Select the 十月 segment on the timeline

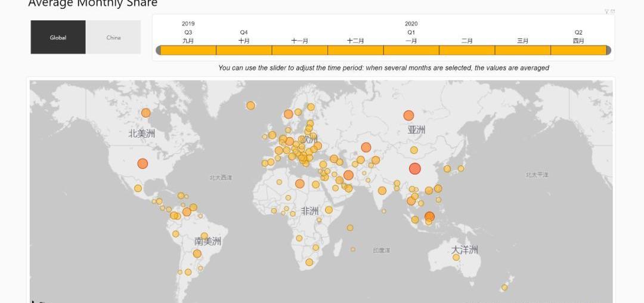pyautogui.click(x=244, y=51)
